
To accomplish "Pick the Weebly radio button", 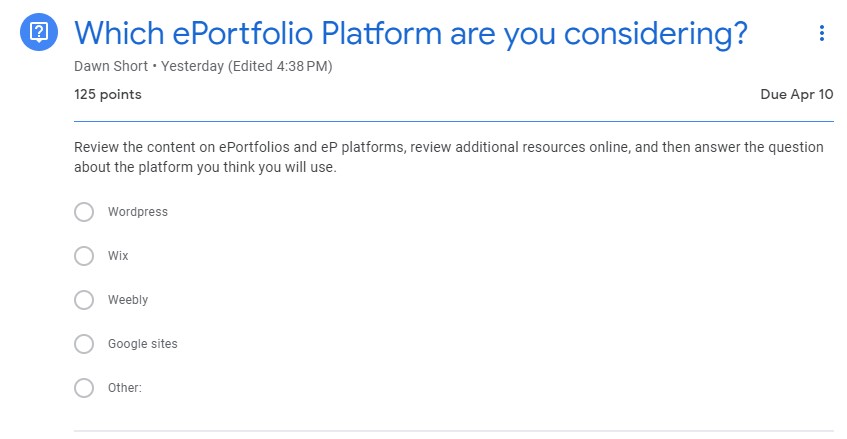I will tap(84, 300).
